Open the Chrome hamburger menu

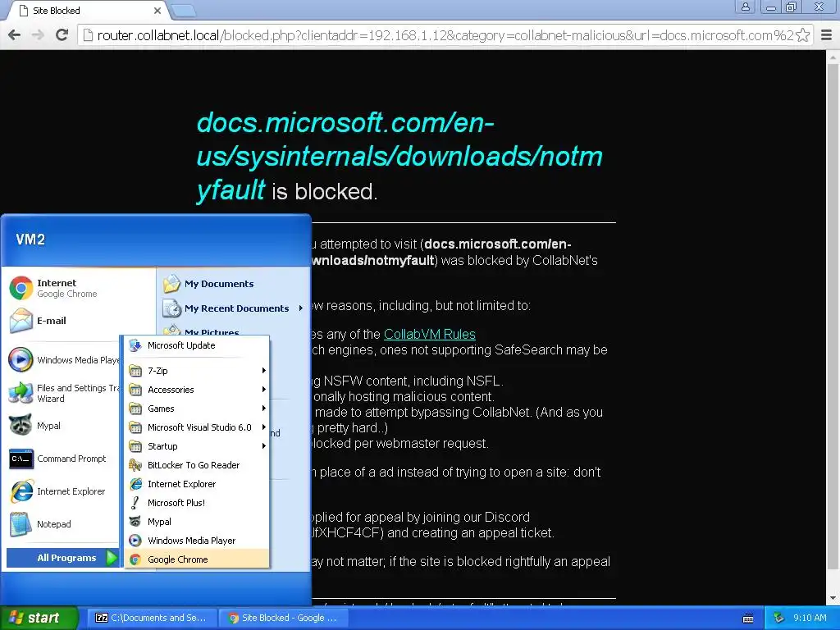point(827,35)
